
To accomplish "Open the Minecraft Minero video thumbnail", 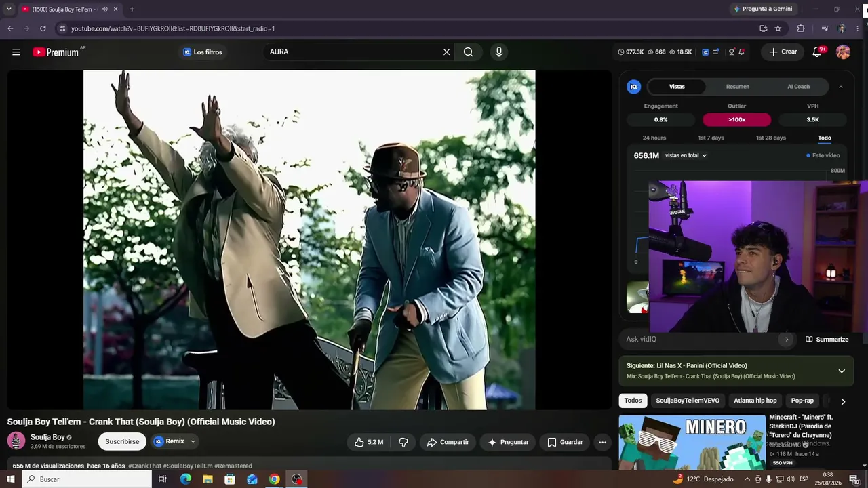I will pos(692,442).
